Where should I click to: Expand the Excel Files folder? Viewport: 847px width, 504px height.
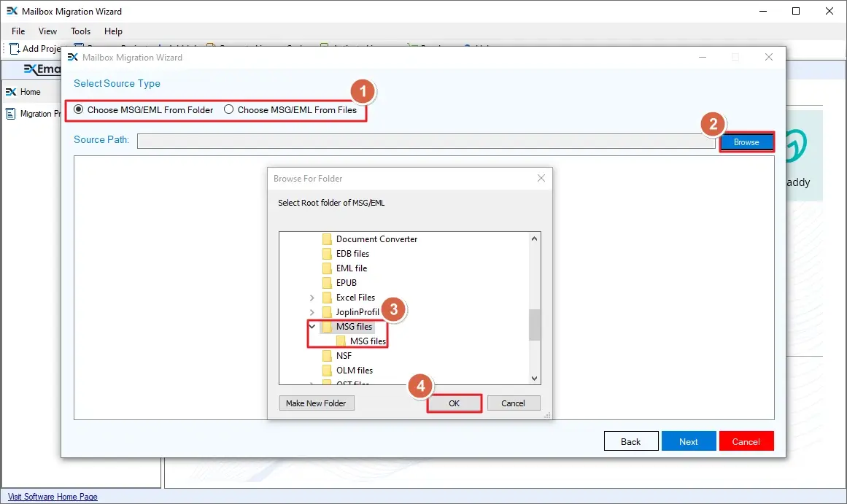pyautogui.click(x=312, y=297)
